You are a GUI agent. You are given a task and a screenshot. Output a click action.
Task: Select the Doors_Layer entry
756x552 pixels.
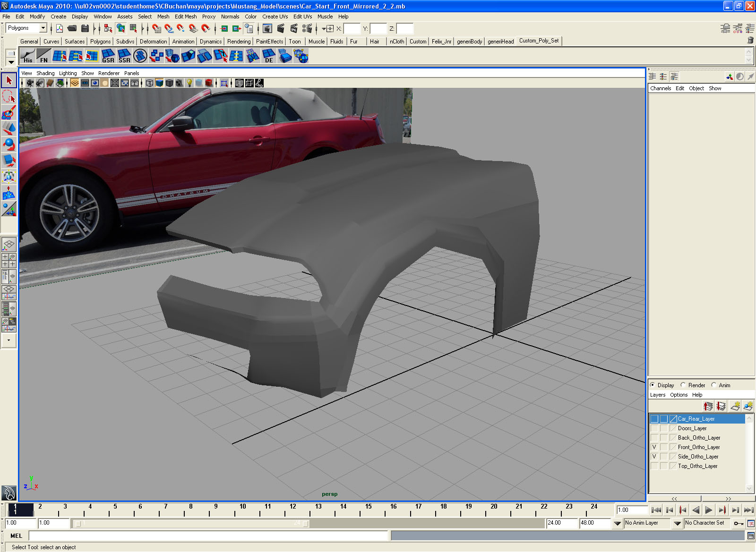692,428
